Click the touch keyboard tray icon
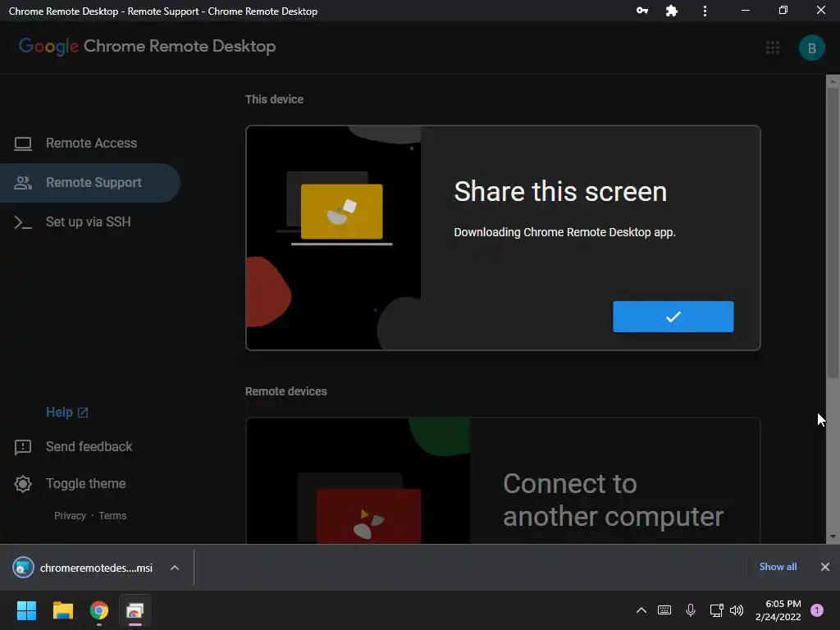 664,610
